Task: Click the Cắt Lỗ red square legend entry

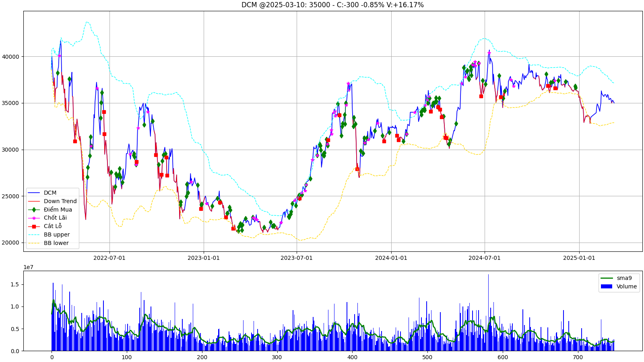Action: tap(45, 226)
